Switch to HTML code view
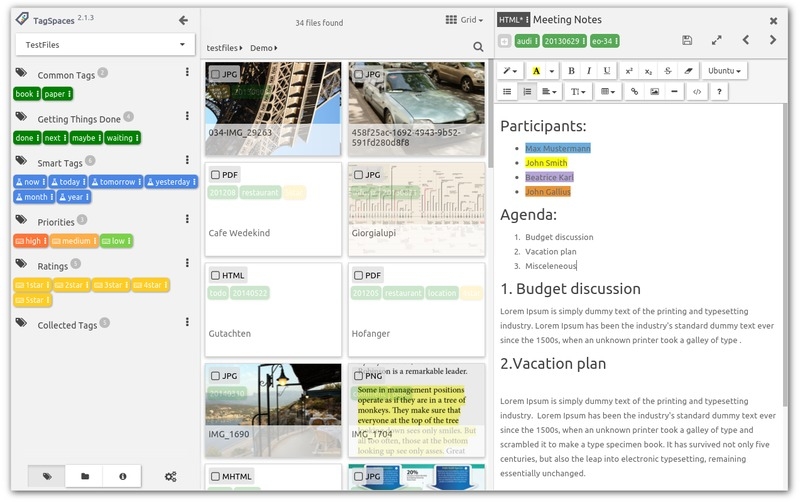 click(x=697, y=91)
